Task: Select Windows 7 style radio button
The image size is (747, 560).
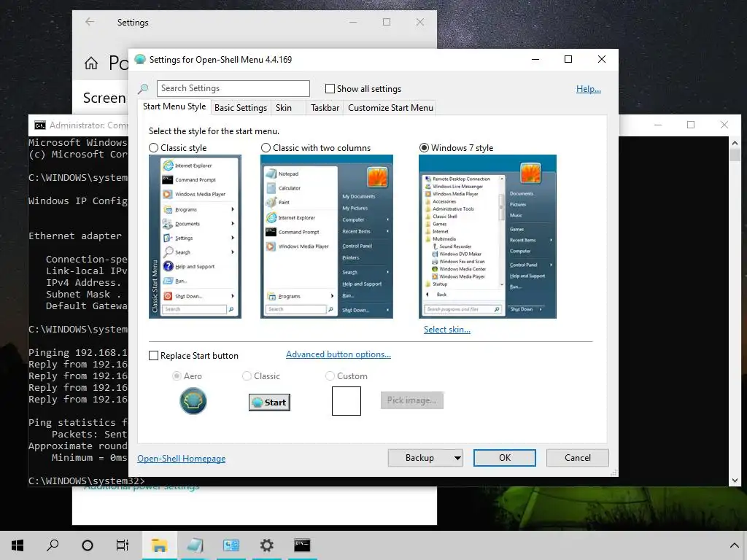Action: [x=424, y=147]
